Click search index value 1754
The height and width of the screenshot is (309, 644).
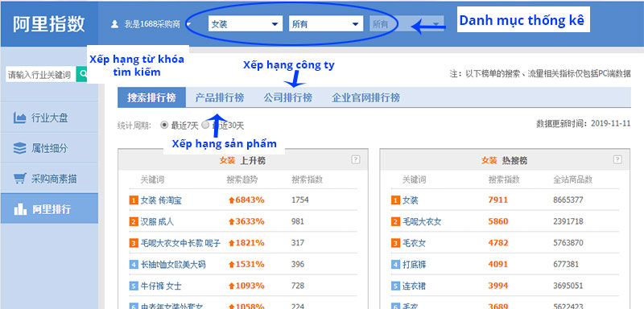point(299,200)
